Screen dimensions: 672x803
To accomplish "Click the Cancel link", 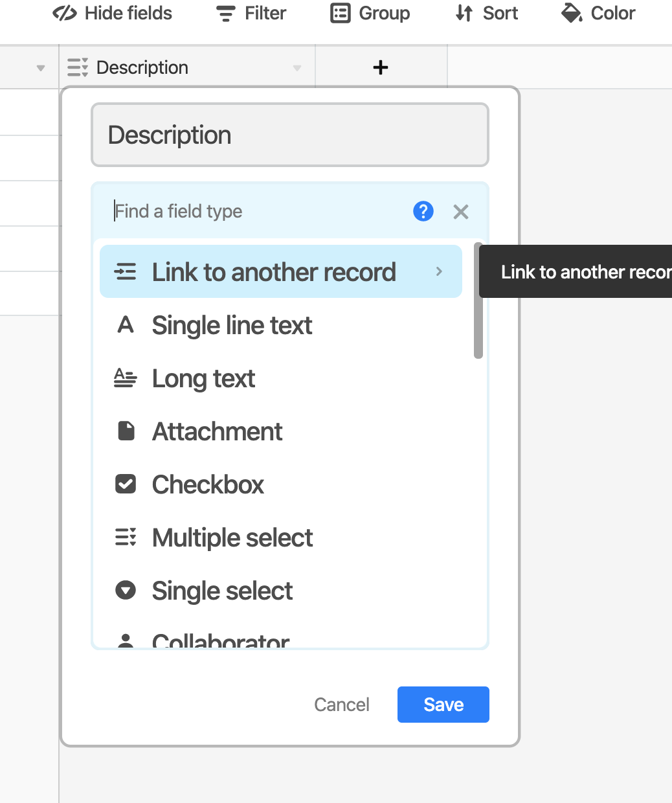I will (x=342, y=705).
